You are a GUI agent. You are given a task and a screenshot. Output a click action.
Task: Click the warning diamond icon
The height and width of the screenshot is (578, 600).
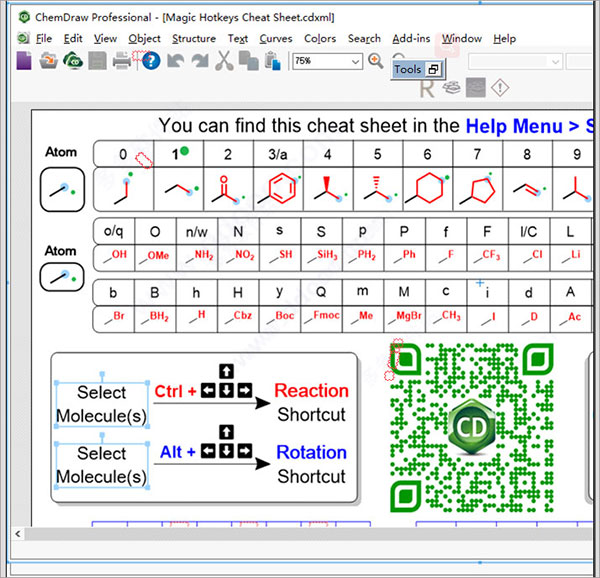pos(500,88)
